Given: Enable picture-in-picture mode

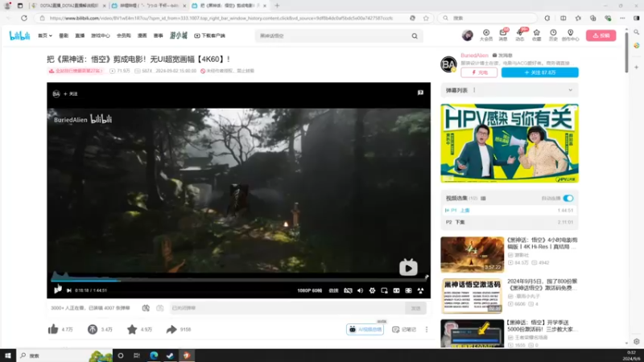Looking at the screenshot, I should tap(385, 290).
